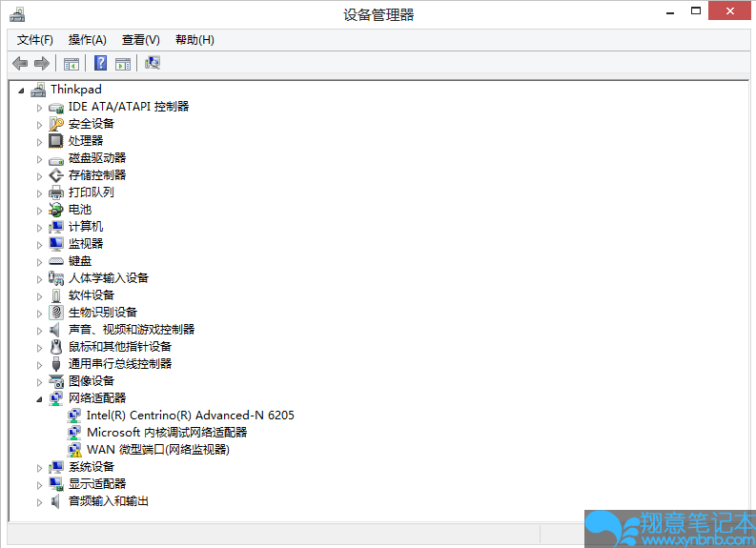756x548 pixels.
Task: Click the 存储控制器 icon
Action: pos(56,175)
